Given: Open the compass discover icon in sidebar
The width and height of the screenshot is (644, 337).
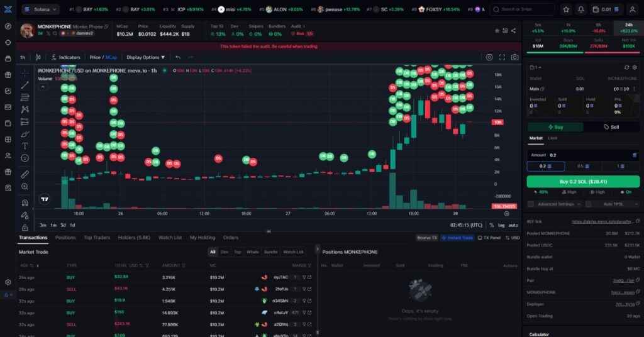Looking at the screenshot, I should point(8,26).
